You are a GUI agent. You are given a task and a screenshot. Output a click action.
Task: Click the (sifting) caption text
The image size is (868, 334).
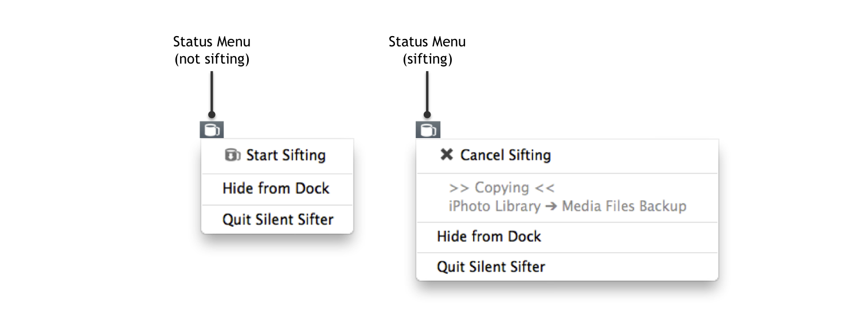427,60
